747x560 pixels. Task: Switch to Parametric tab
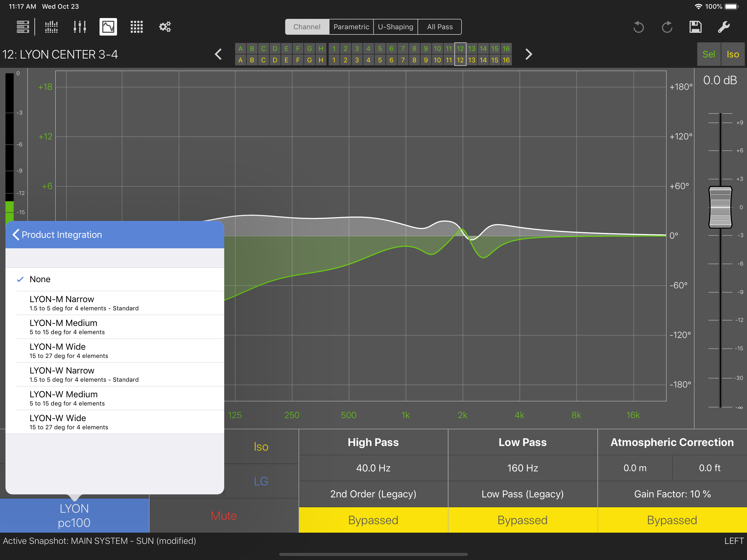[351, 27]
